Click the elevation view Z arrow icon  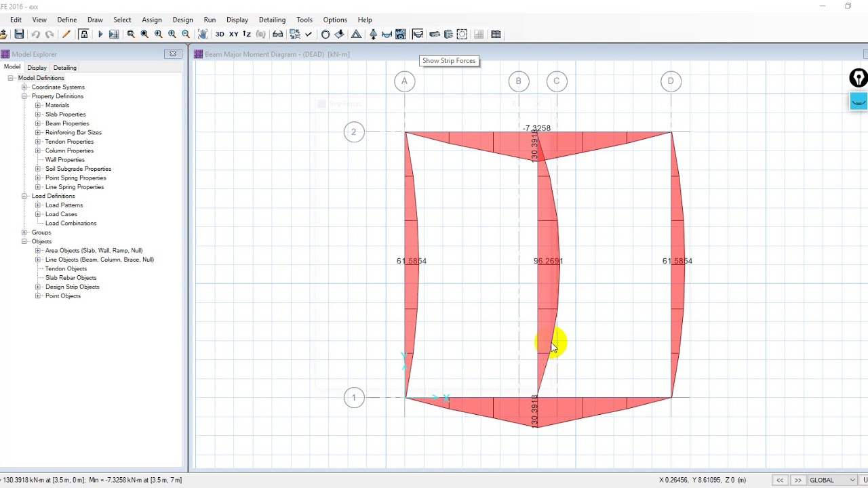tap(247, 35)
